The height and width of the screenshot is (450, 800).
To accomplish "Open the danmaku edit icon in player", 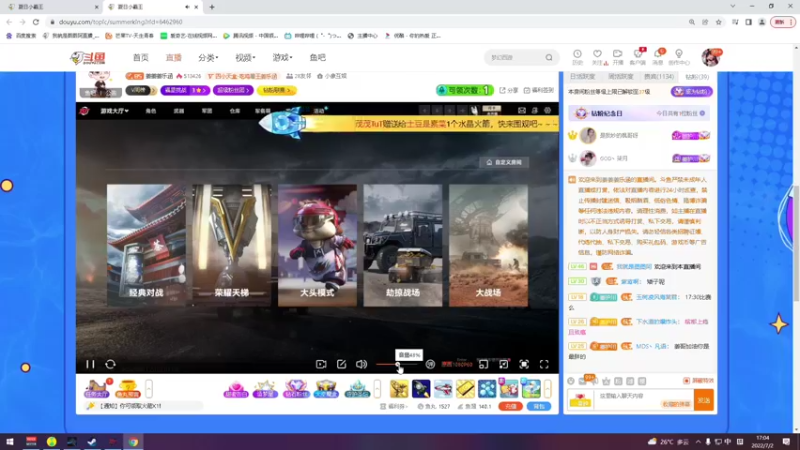I will tap(341, 364).
